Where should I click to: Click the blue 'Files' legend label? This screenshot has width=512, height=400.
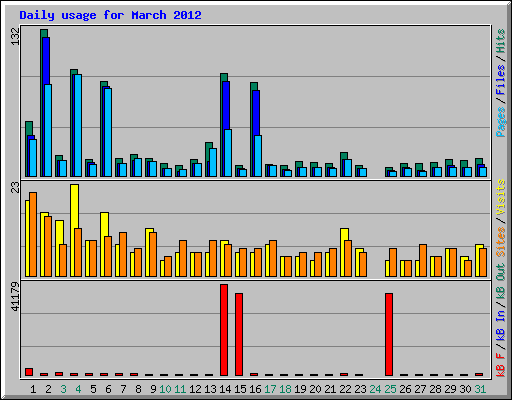(x=500, y=80)
